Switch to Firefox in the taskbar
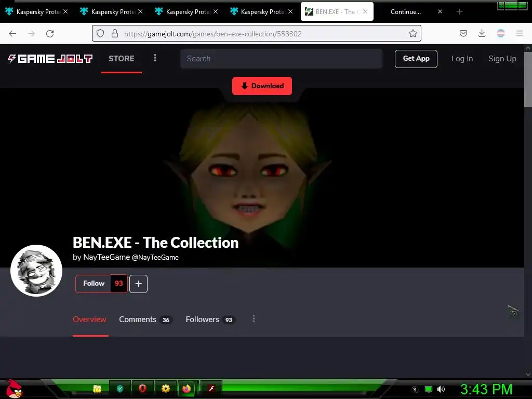The height and width of the screenshot is (399, 532). pyautogui.click(x=187, y=389)
